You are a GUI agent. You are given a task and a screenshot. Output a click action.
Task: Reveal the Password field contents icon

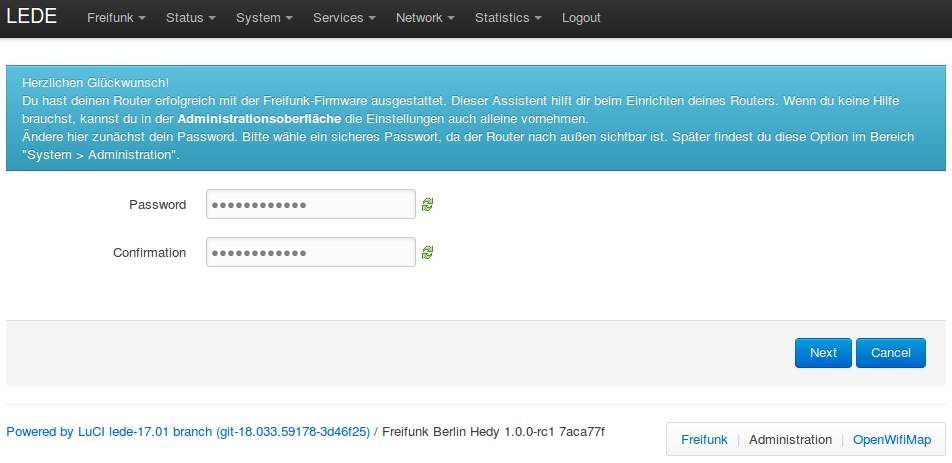[428, 205]
